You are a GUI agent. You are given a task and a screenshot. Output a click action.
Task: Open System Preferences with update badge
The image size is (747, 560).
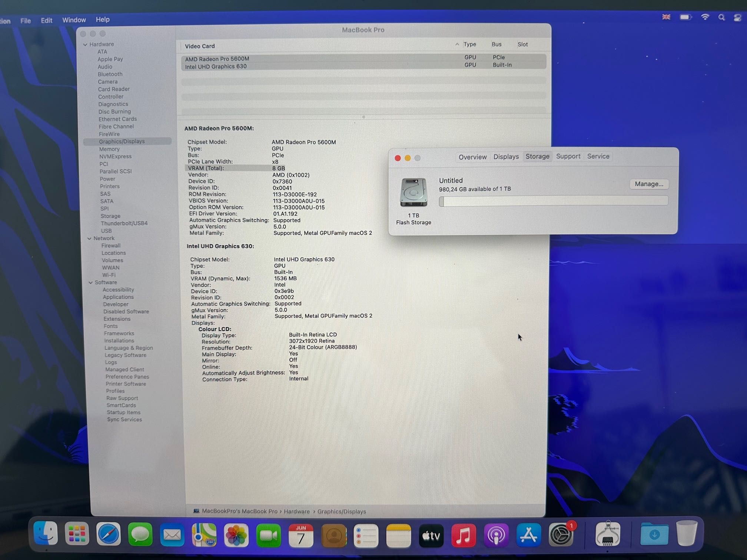pos(561,534)
